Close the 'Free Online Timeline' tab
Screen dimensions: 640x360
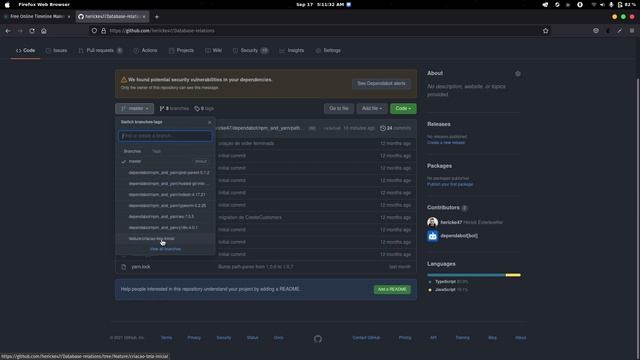[x=69, y=17]
